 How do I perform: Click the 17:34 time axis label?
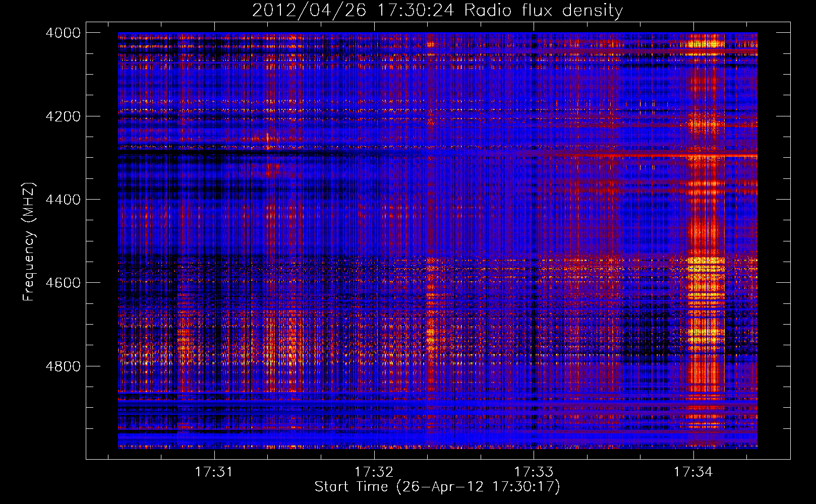coord(693,472)
